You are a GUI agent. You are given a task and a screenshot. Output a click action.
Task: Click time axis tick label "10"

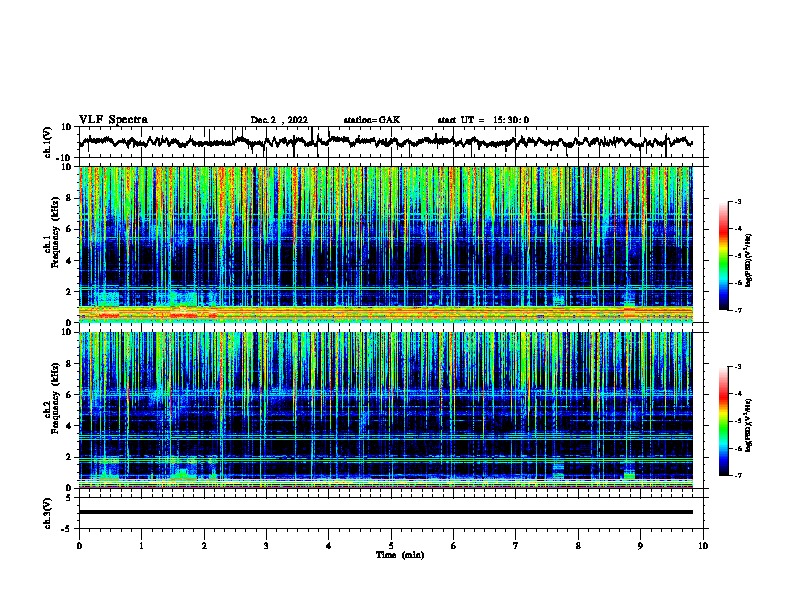pyautogui.click(x=703, y=546)
